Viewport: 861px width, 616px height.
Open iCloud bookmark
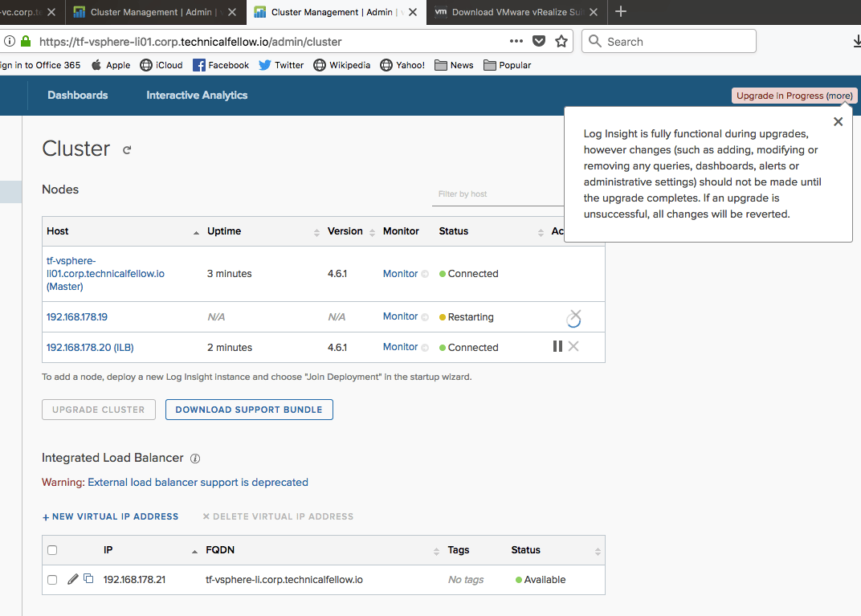161,65
